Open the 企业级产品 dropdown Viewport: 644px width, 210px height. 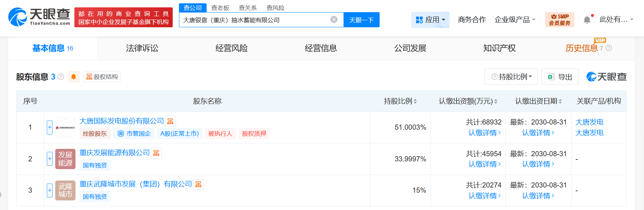point(515,20)
